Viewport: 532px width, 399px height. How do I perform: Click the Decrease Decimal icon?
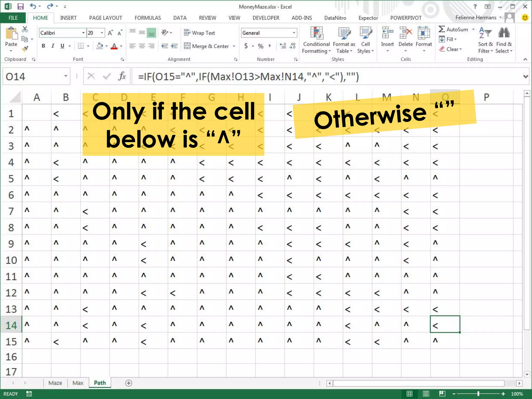click(x=293, y=46)
